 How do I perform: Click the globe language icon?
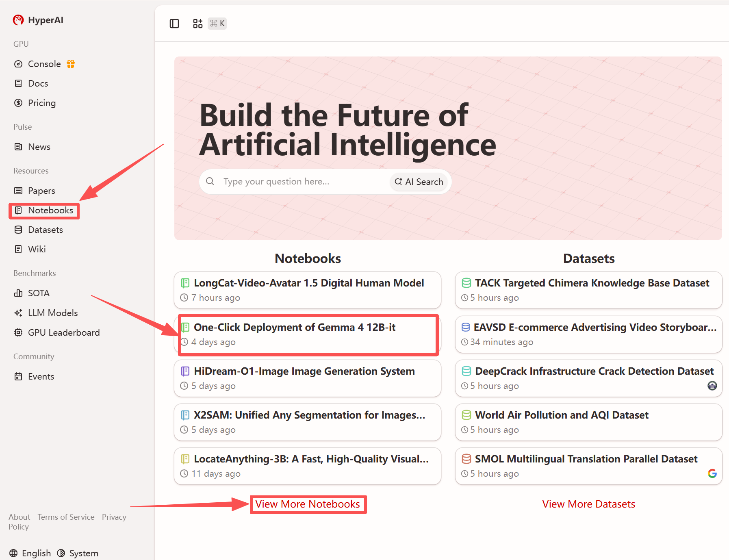click(13, 553)
